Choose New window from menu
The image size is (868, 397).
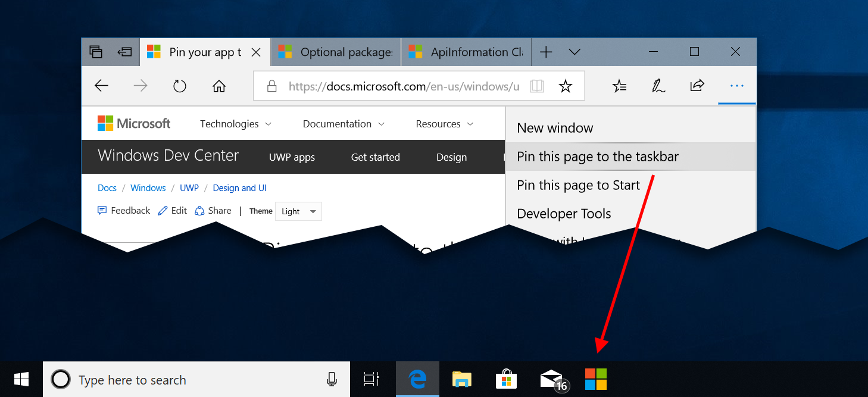pyautogui.click(x=630, y=128)
